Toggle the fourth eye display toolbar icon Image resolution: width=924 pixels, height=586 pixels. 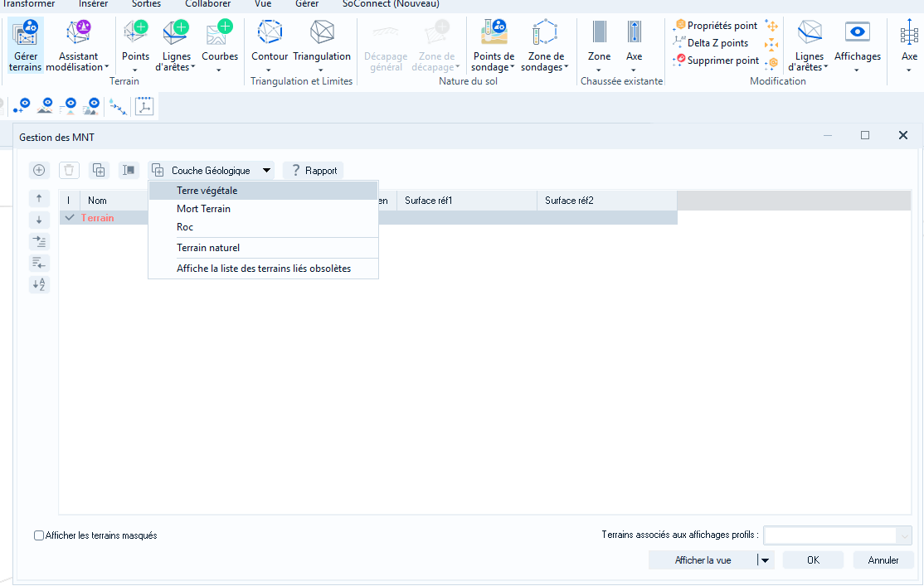(91, 106)
